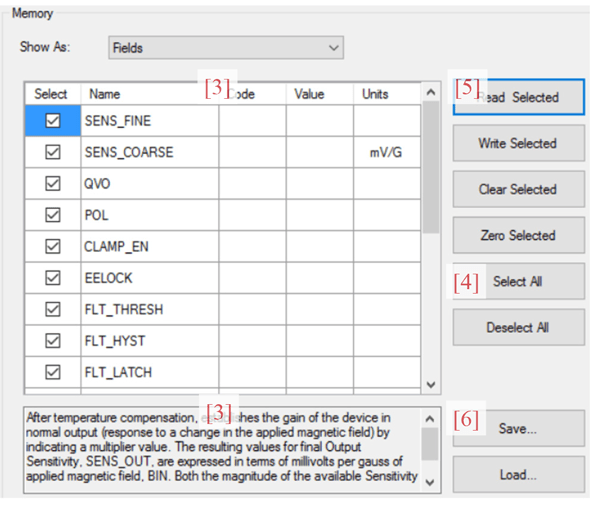Select the EELOCK name cell
This screenshot has height=509, width=600.
point(150,278)
